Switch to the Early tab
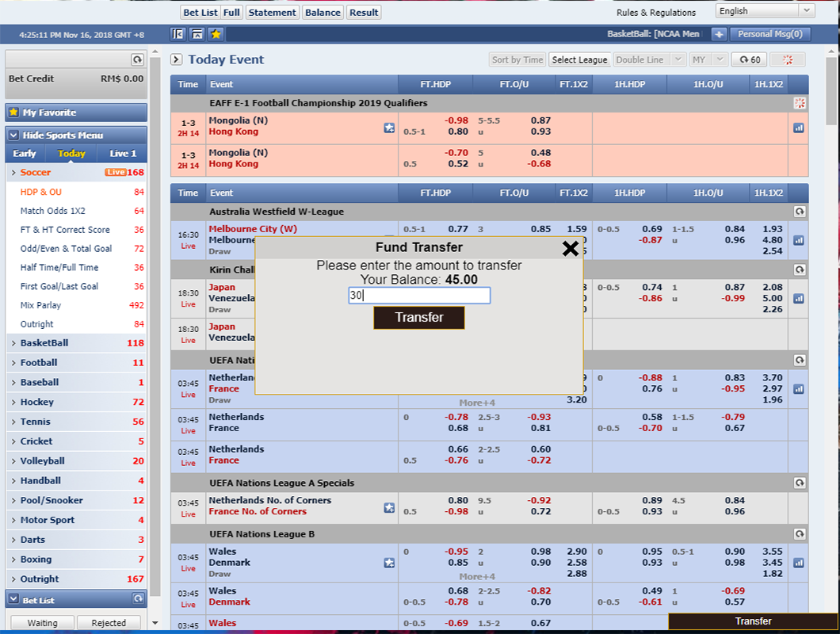Viewport: 840px width, 634px height. pyautogui.click(x=25, y=154)
